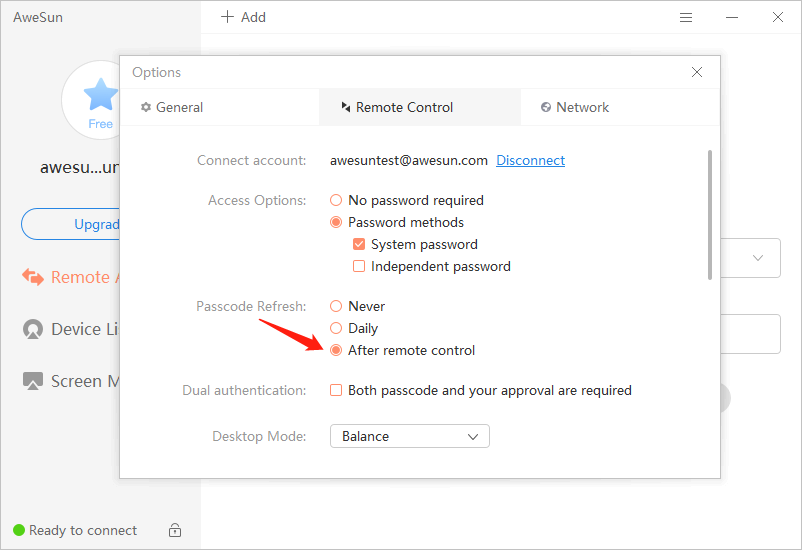Switch to the Remote Control tab

[x=420, y=107]
